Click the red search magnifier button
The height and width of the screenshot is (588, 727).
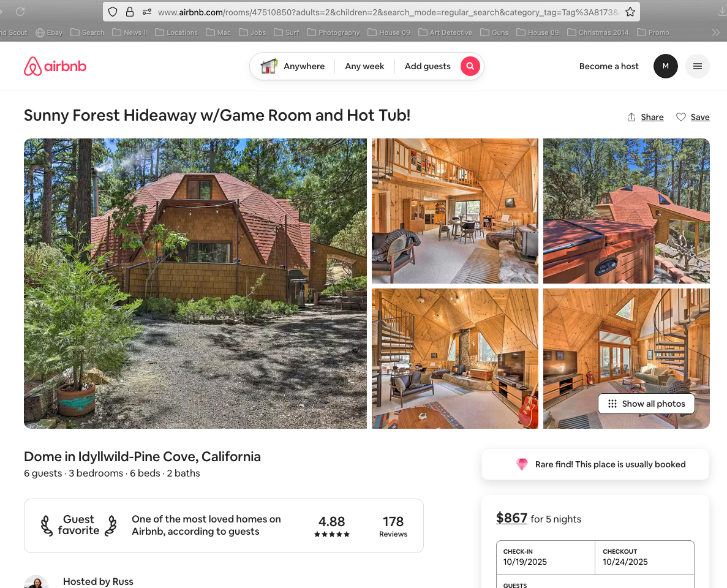coord(470,66)
